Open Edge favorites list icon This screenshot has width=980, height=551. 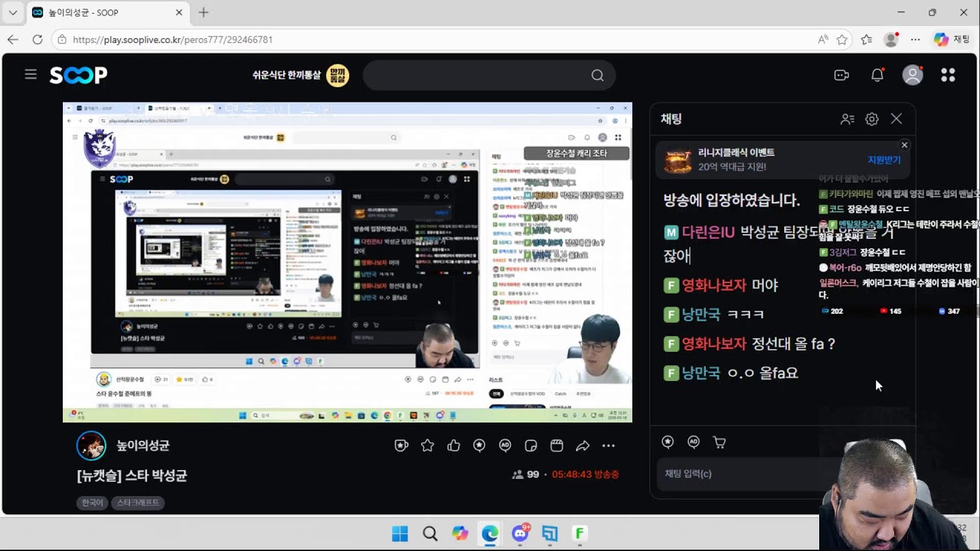click(x=867, y=39)
